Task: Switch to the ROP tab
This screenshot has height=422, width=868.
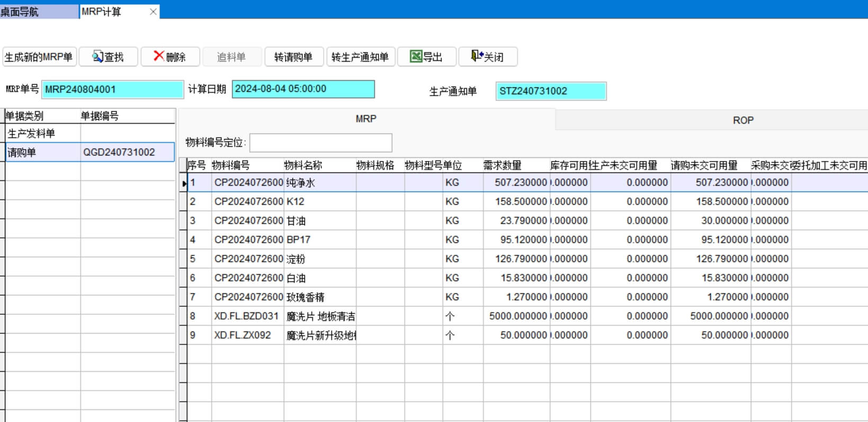Action: (742, 120)
